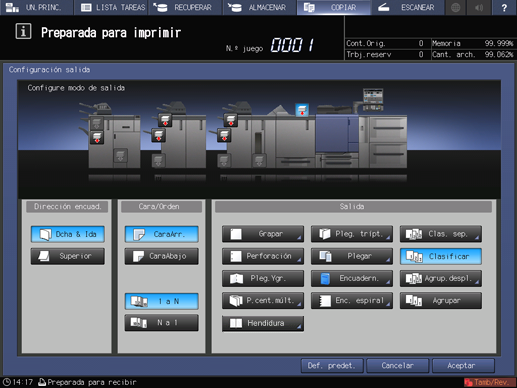Click the help question mark icon

[x=504, y=7]
